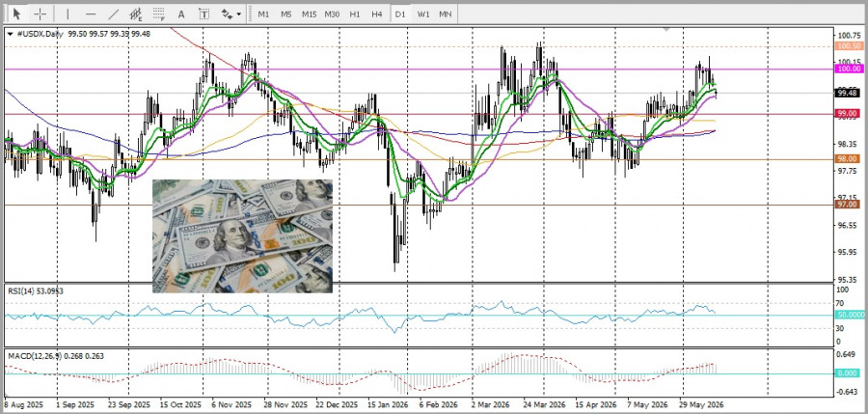Click the 95.35 price scale label
This screenshot has height=414, width=868.
pos(849,279)
